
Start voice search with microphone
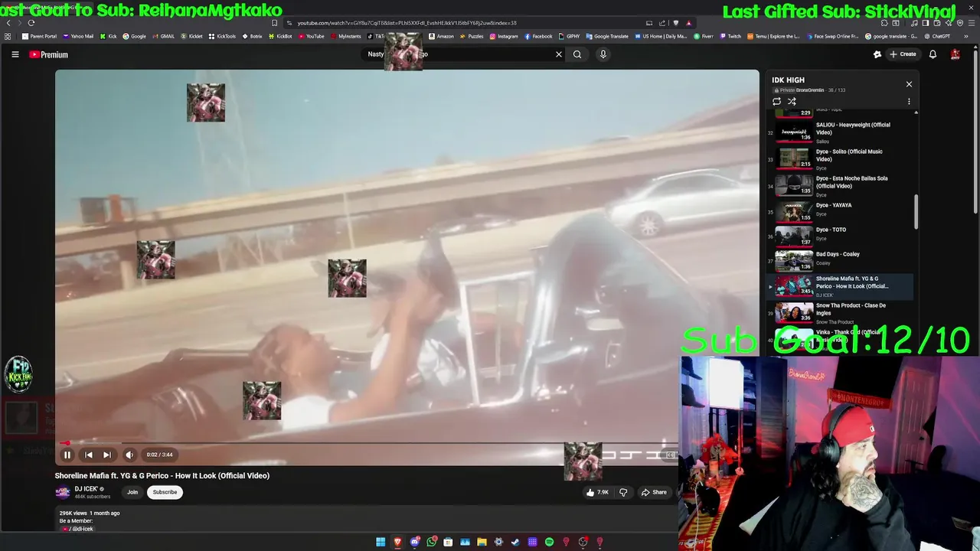click(603, 54)
